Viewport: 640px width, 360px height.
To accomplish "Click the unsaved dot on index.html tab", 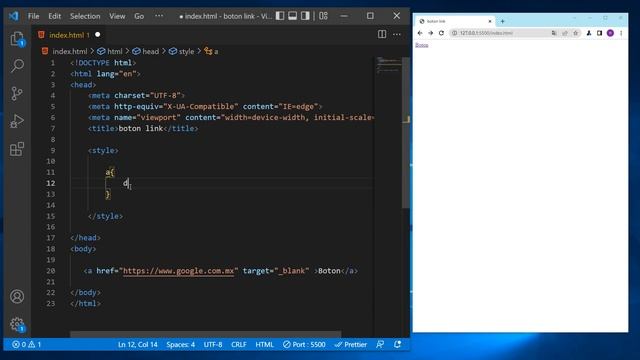I will (98, 35).
